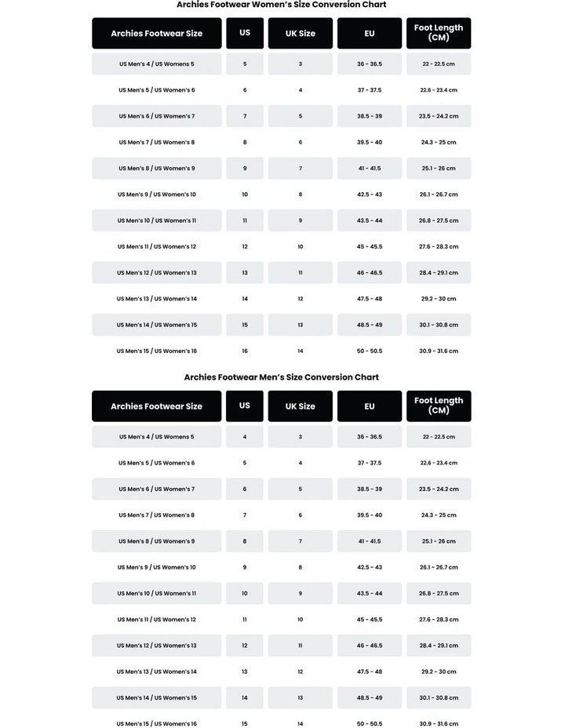
Task: Select the US Men's 15 / US Women's 16 row in the men's chart
Action: 157,723
